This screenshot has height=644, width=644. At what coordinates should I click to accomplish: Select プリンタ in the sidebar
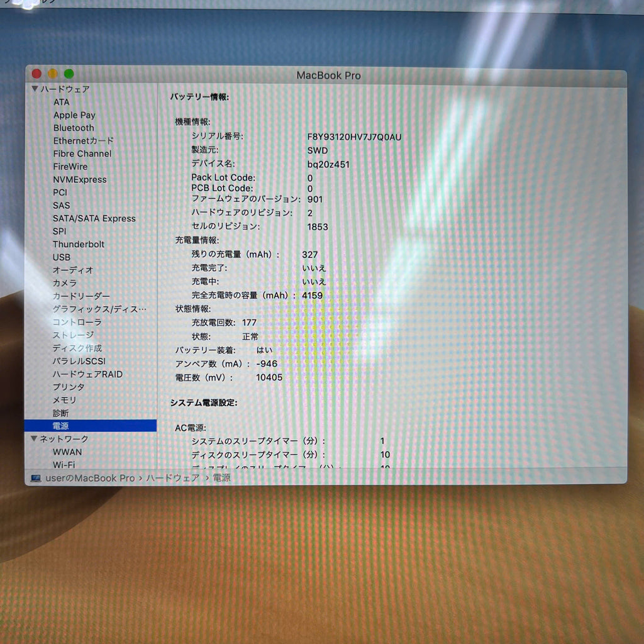pos(69,387)
